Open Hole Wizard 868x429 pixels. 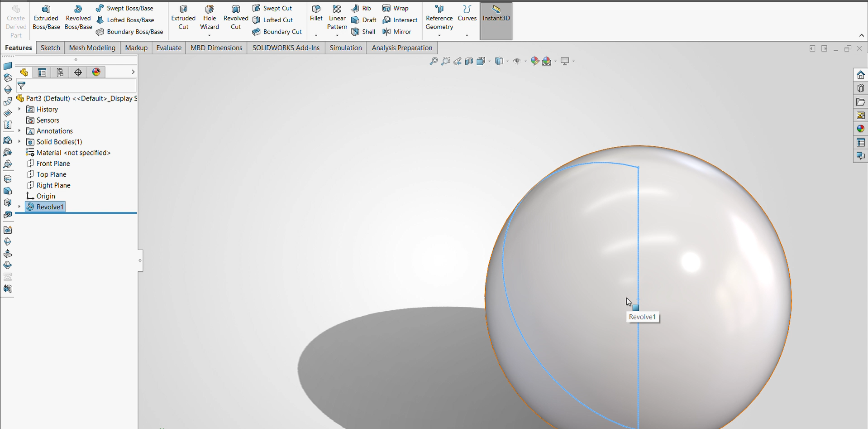[x=210, y=17]
